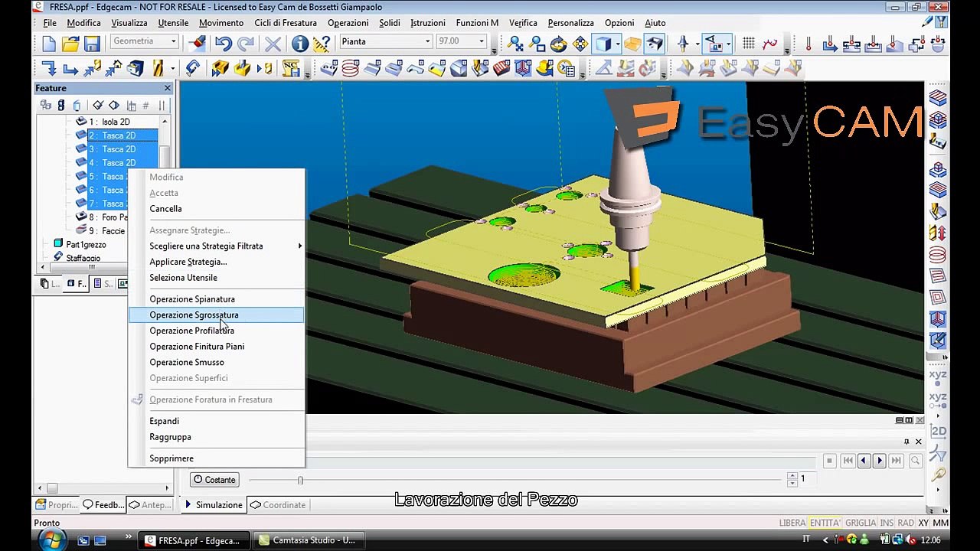Click the simulation speed slider handle
The image size is (980, 551).
(300, 480)
